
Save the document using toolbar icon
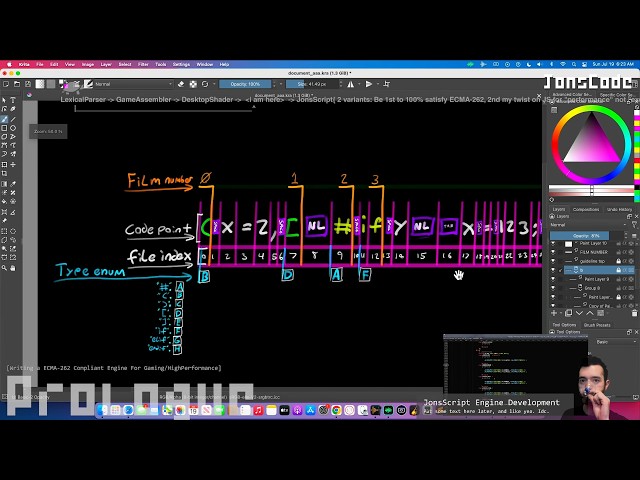pos(28,84)
